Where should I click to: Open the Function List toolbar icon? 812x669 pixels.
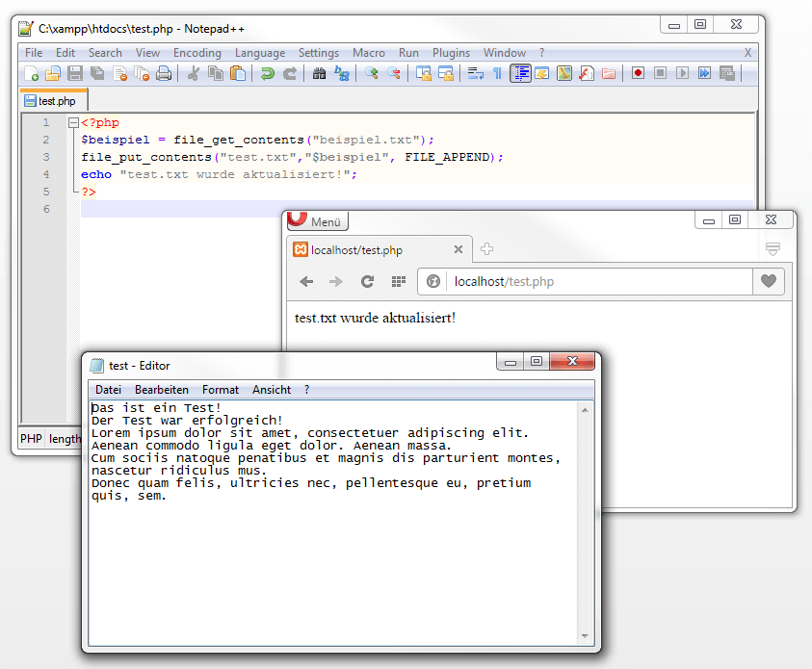point(587,73)
